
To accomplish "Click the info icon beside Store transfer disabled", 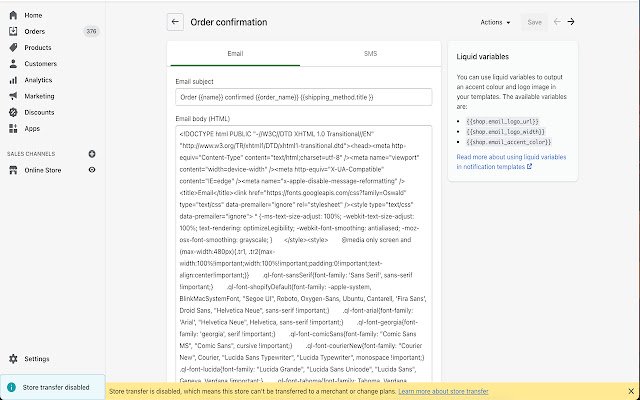I will [11, 387].
